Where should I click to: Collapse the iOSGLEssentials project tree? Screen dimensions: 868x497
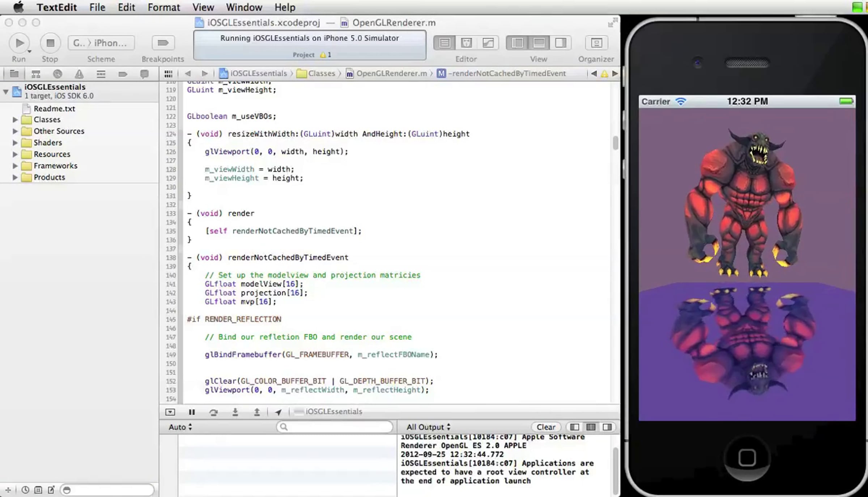point(6,92)
